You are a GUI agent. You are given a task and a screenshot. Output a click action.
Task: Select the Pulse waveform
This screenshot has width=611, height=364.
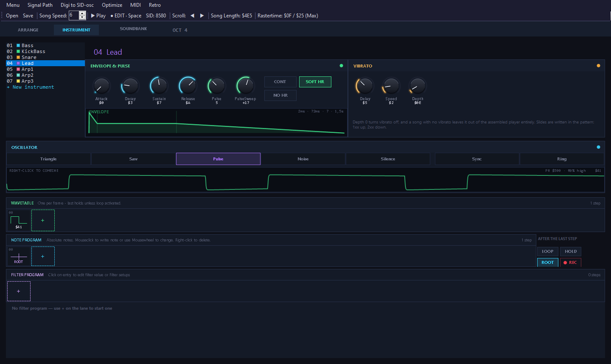click(218, 159)
